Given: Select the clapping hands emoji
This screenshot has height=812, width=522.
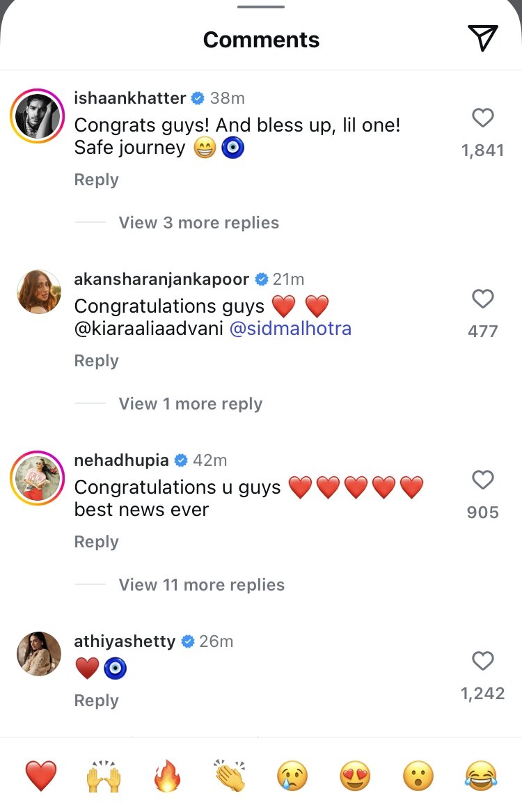Looking at the screenshot, I should click(229, 776).
